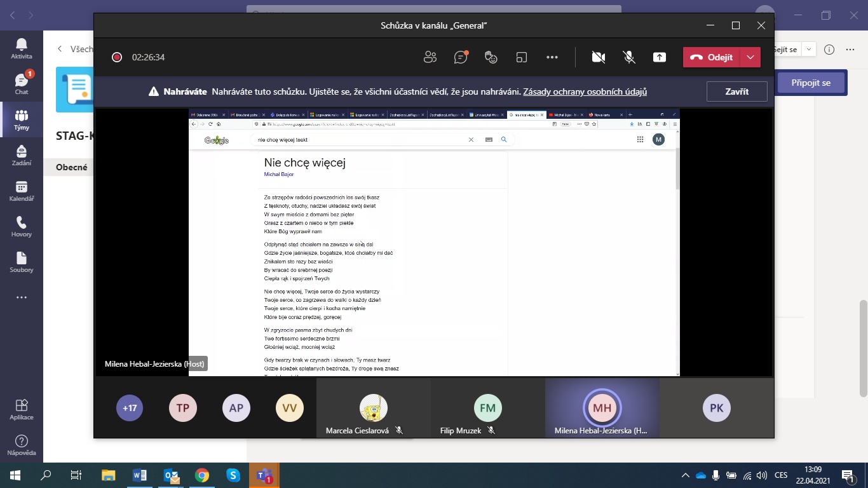The image size is (868, 488).
Task: Open the Windows system tray hidden icons
Action: pos(685,475)
